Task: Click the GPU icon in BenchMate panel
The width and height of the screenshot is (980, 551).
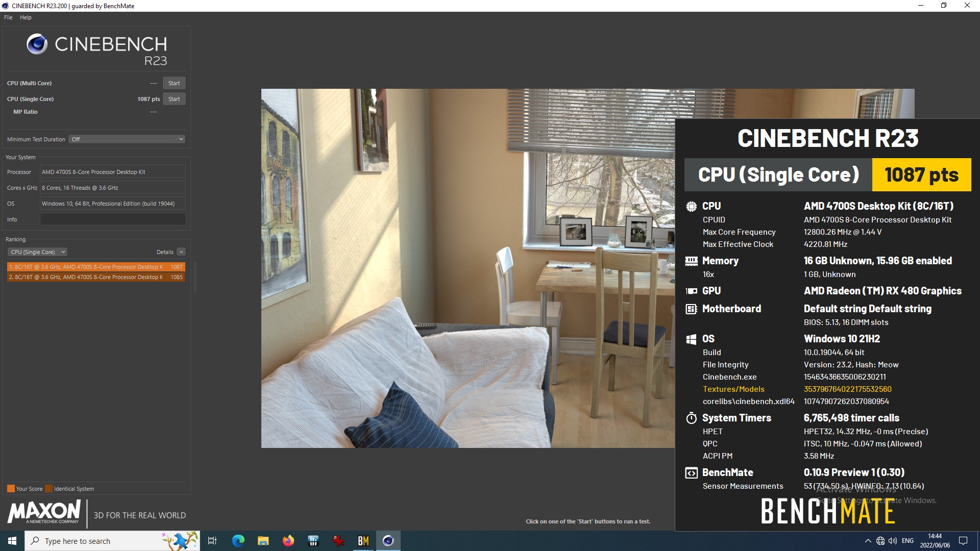Action: coord(691,291)
